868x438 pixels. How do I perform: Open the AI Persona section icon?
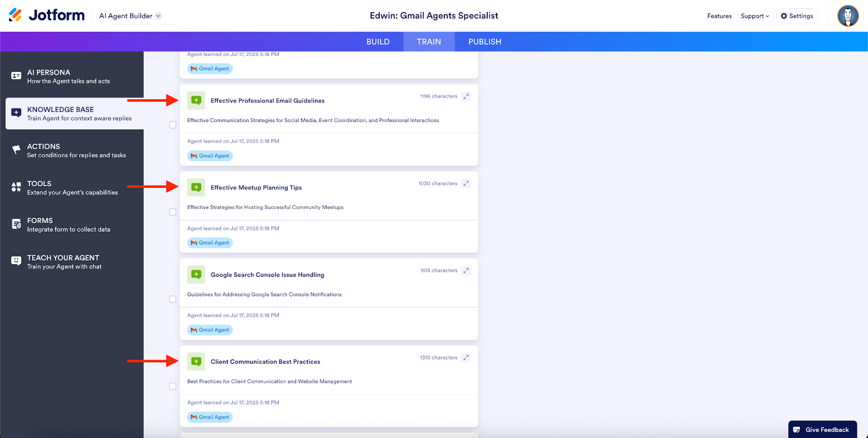pyautogui.click(x=16, y=76)
